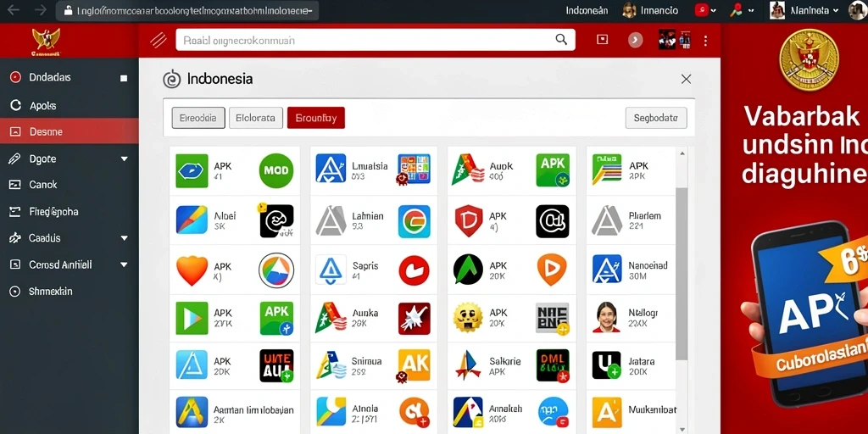Open the Sakarie app icon
The image size is (868, 434).
(x=468, y=365)
